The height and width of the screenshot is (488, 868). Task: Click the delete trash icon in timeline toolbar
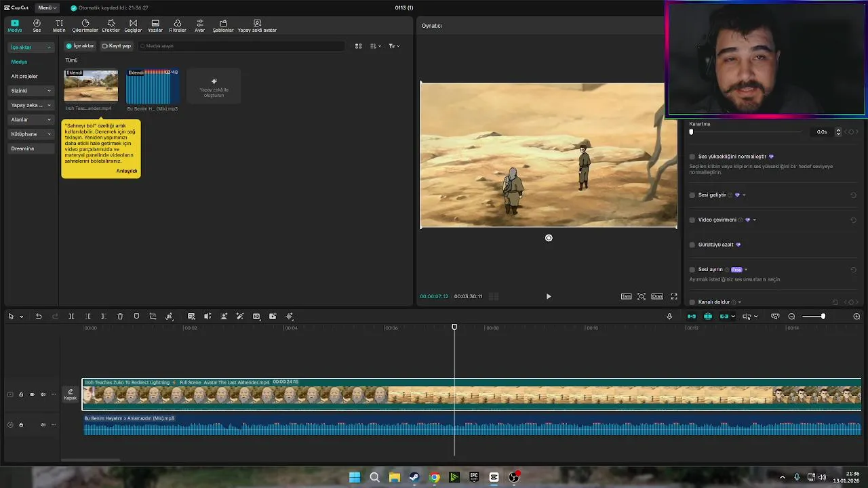click(120, 317)
